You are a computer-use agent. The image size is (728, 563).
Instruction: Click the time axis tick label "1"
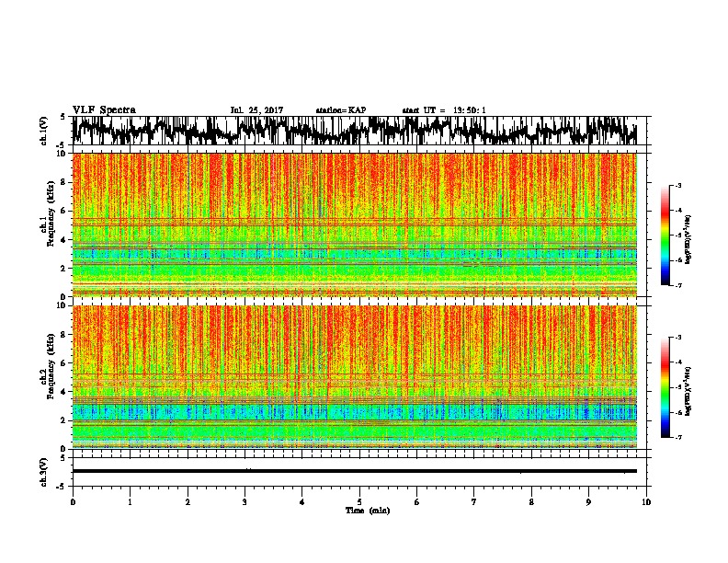pyautogui.click(x=130, y=501)
